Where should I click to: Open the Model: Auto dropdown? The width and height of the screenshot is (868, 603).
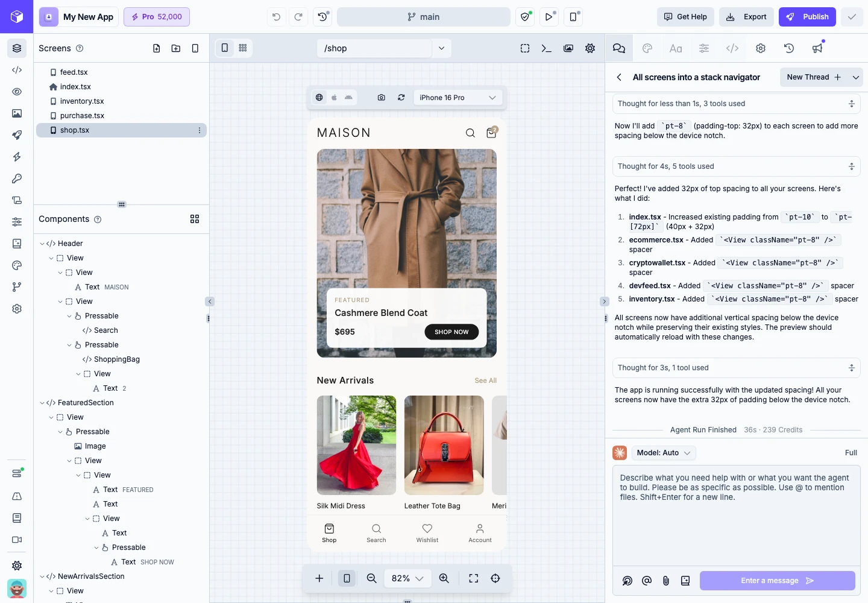(x=663, y=453)
